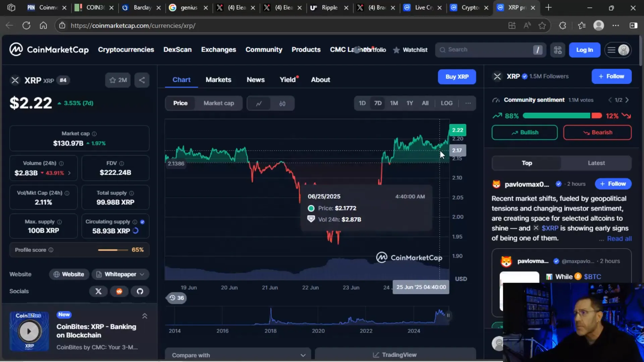Show Profile score info icon
The width and height of the screenshot is (644, 362).
pos(51,250)
